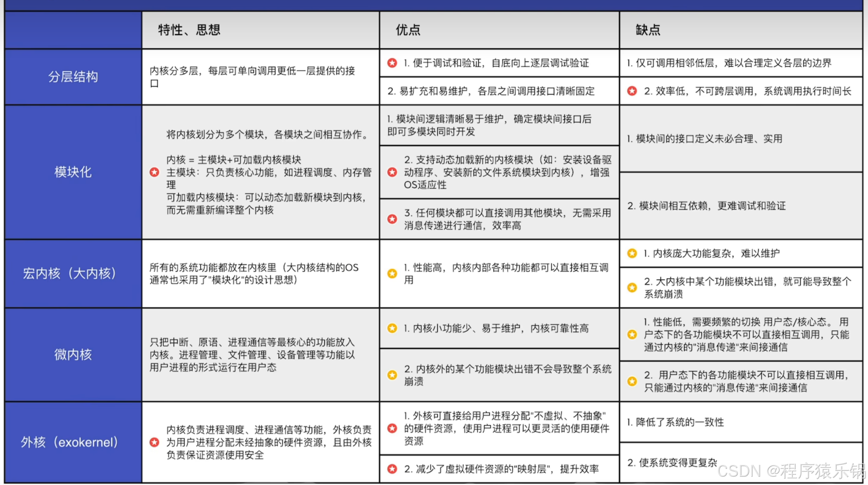Select the '缺点' column header

741,30
